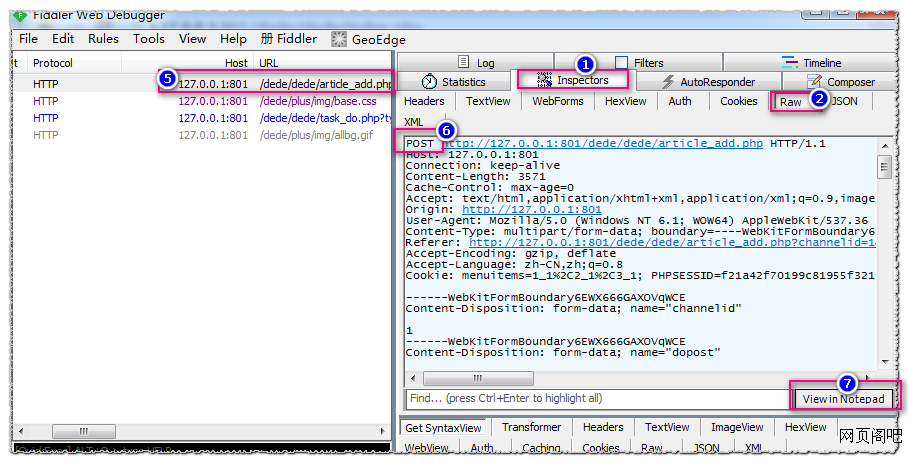Click raw view vertical scrollbar down arrow
The width and height of the screenshot is (908, 463).
point(885,362)
